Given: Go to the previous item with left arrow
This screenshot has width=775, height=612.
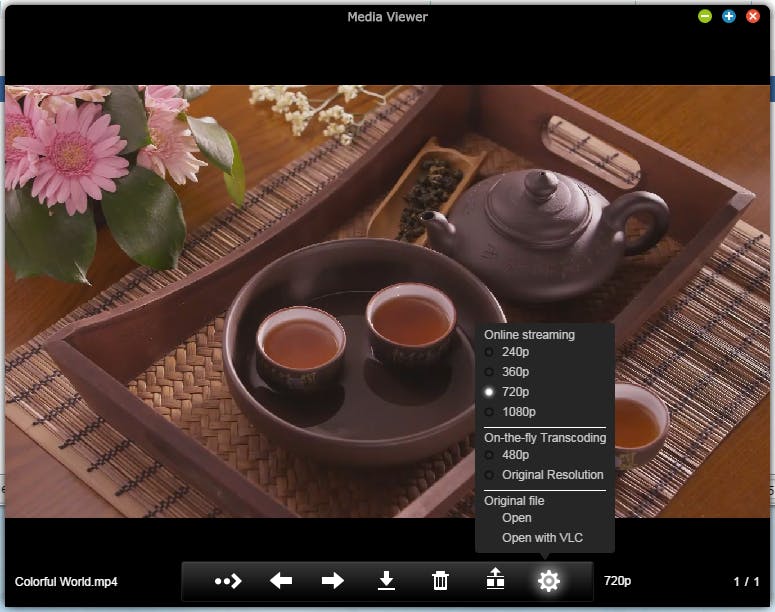Looking at the screenshot, I should coord(281,580).
